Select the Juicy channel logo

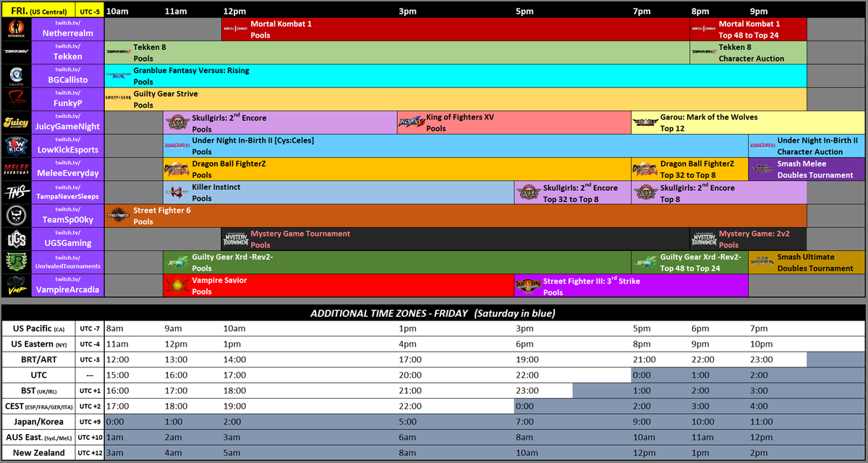tap(17, 122)
